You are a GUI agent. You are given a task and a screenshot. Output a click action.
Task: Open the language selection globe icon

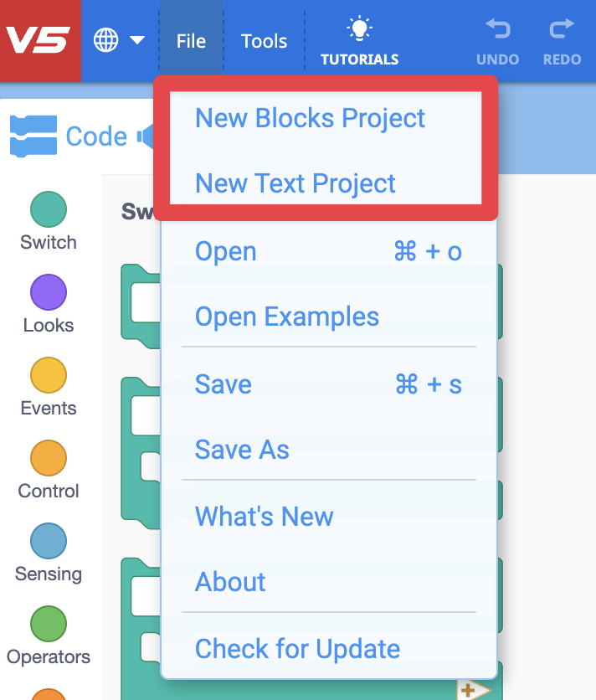tap(105, 39)
